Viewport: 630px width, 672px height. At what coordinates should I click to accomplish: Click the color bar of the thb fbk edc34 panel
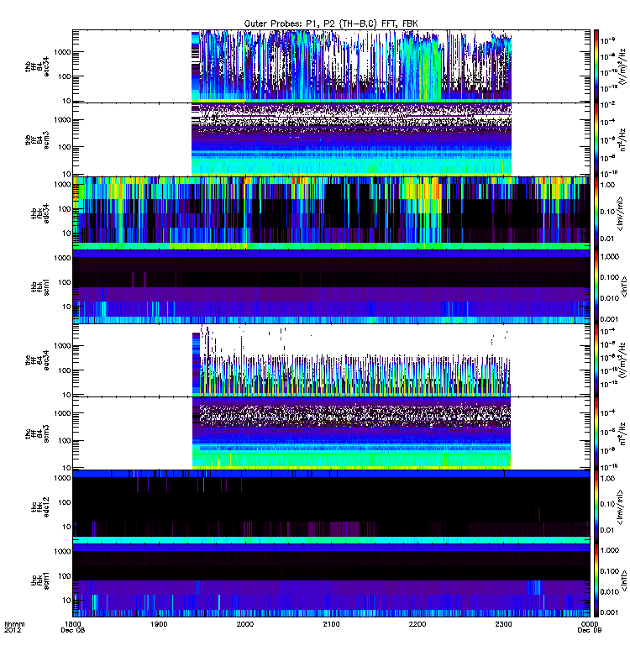(596, 213)
